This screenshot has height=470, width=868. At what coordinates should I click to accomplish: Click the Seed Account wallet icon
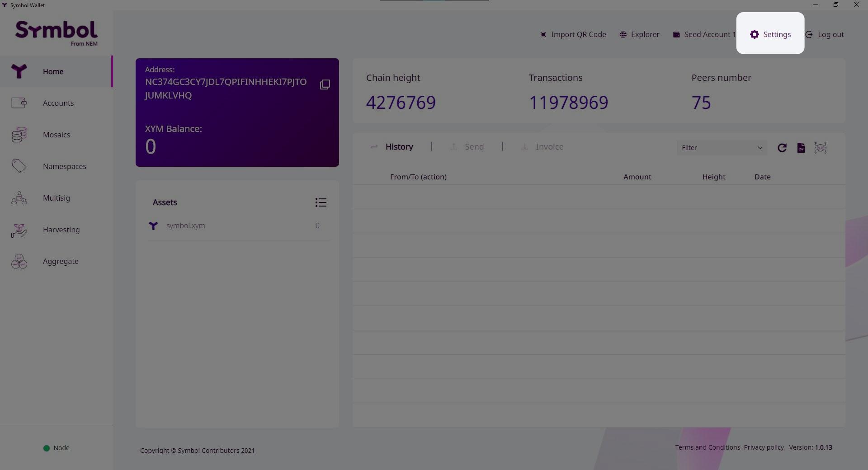click(x=676, y=35)
